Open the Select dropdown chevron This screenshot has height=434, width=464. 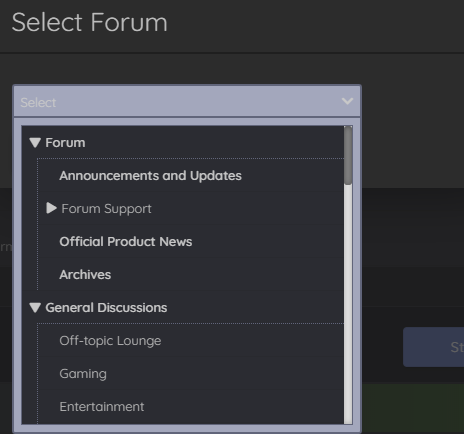coord(347,101)
